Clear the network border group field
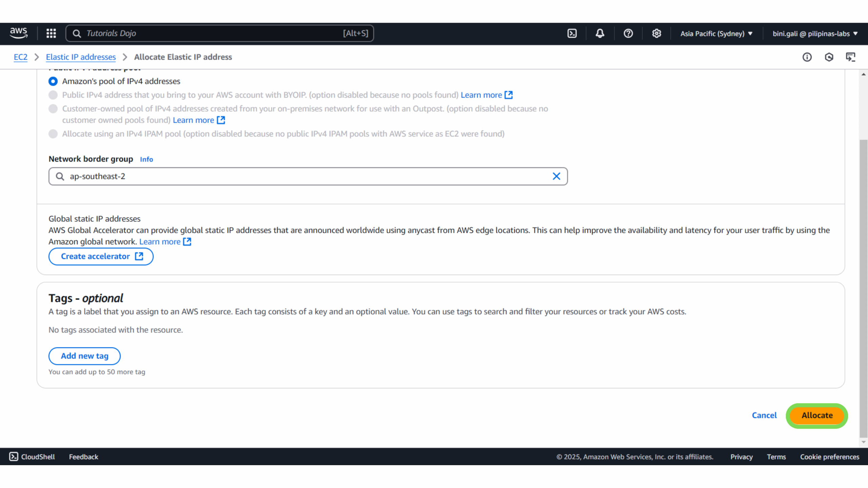This screenshot has height=488, width=868. click(556, 176)
